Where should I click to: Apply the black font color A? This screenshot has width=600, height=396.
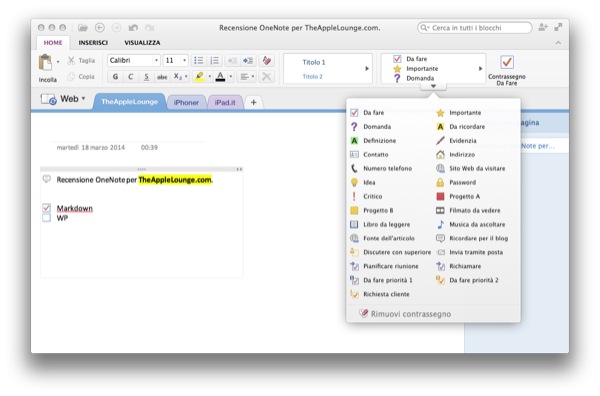[220, 77]
